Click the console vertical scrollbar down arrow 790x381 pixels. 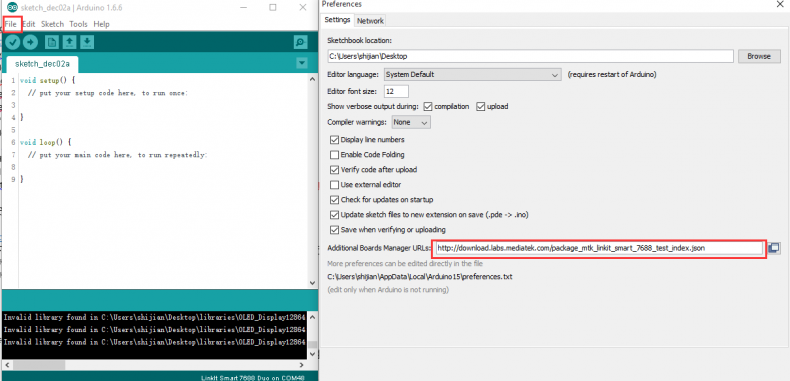coord(312,354)
